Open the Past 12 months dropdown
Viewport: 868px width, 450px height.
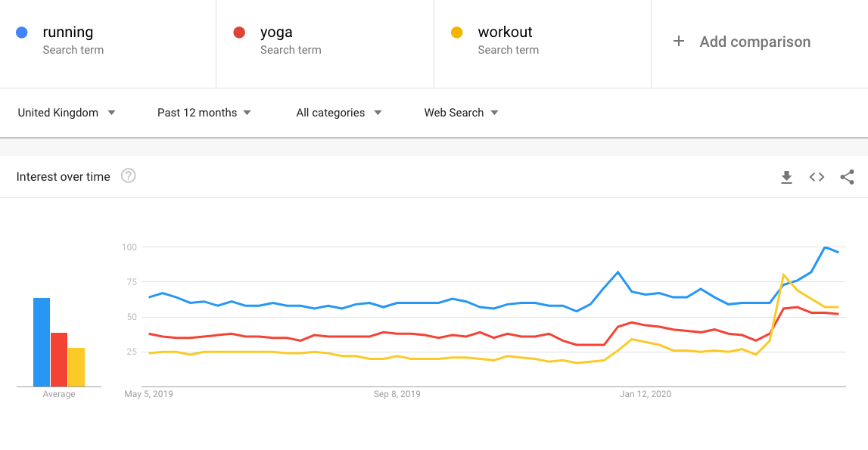click(x=204, y=113)
